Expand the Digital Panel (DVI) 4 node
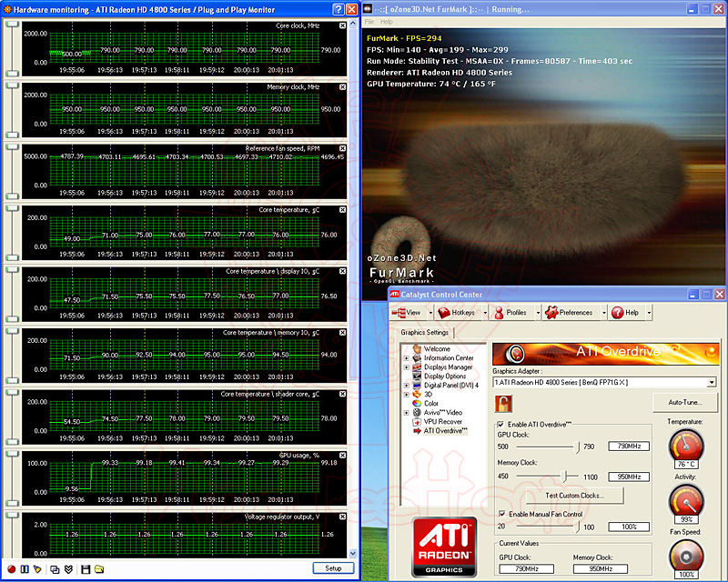The width and height of the screenshot is (728, 582). (406, 386)
